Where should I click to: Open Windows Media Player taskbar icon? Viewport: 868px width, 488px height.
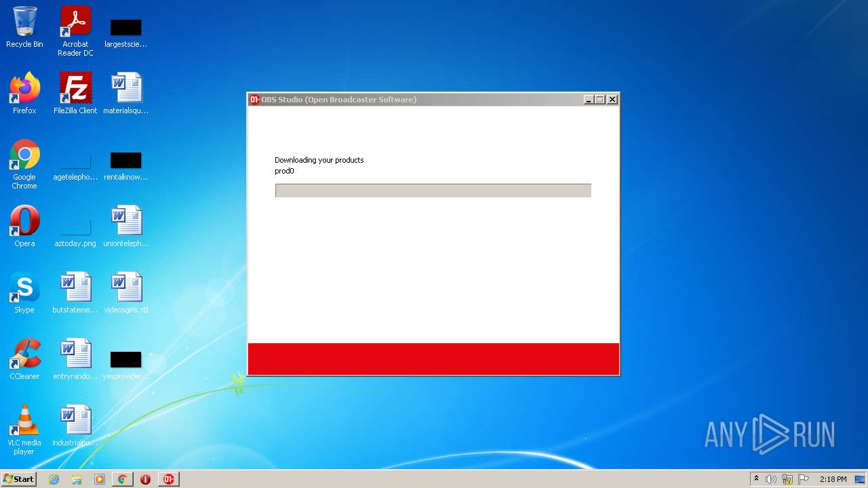(x=100, y=479)
